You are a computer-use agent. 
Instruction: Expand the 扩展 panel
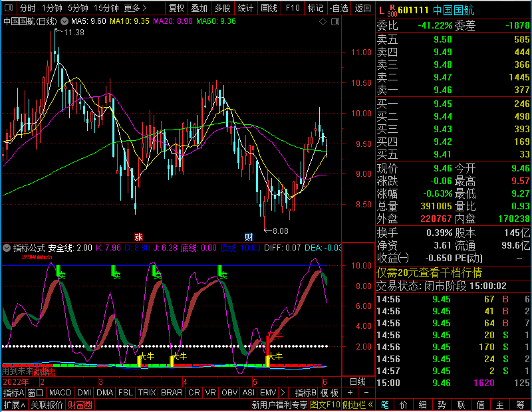(15, 405)
